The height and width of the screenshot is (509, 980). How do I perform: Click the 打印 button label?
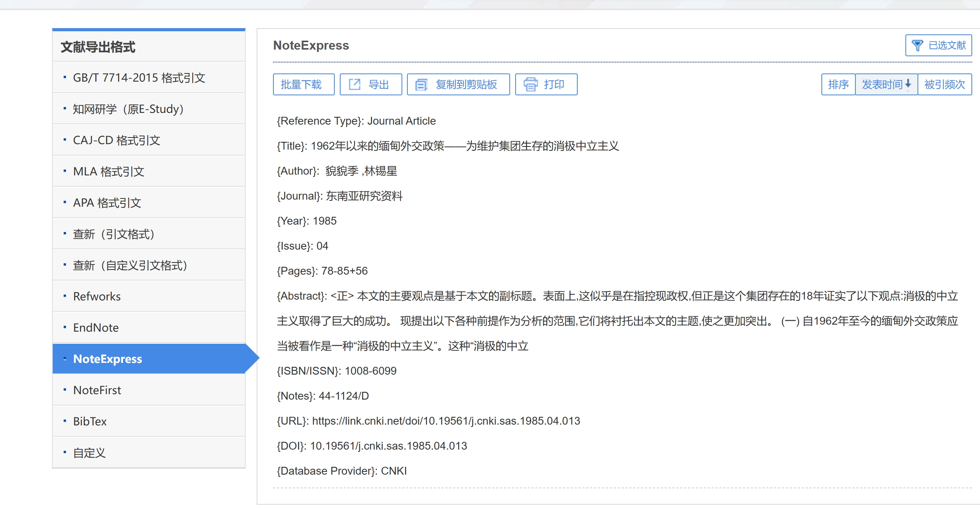554,84
